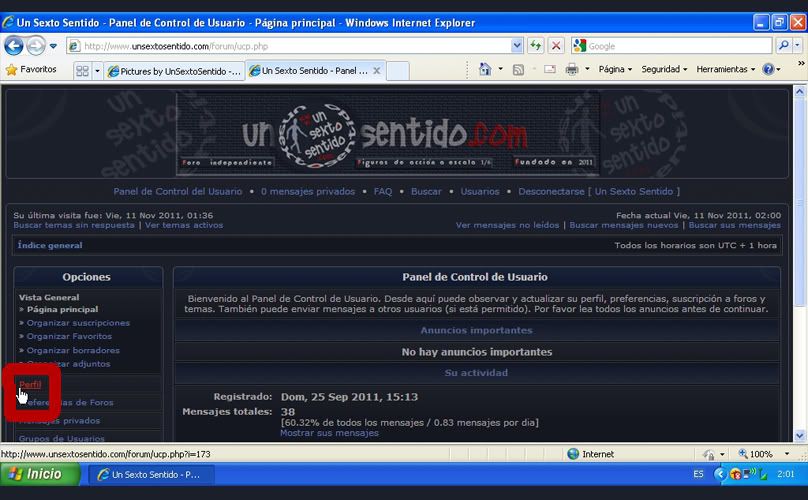Click the browser Forward arrow button
This screenshot has width=808, height=500.
[36, 46]
